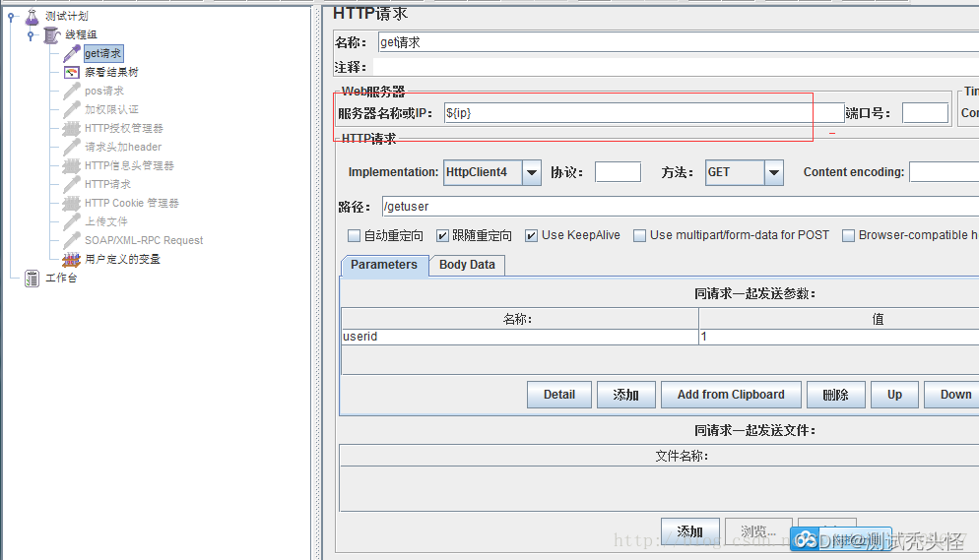Select 察看结果树 node
This screenshot has height=560, width=979.
pos(111,73)
